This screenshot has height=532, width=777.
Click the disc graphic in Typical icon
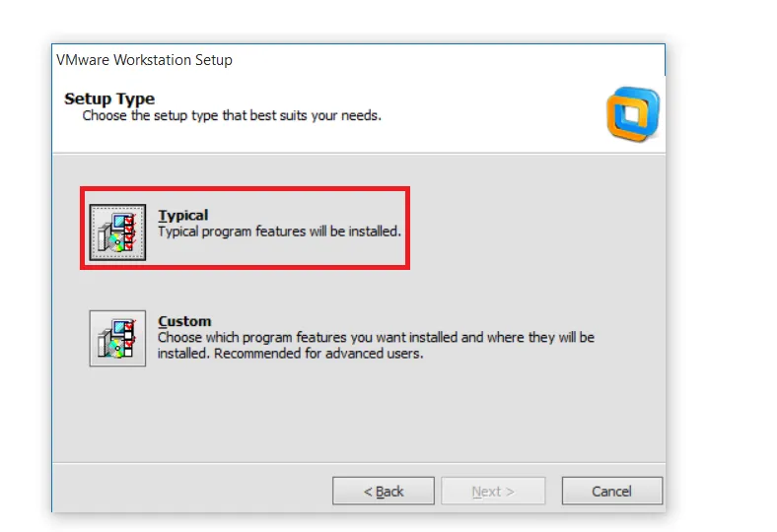[x=116, y=241]
